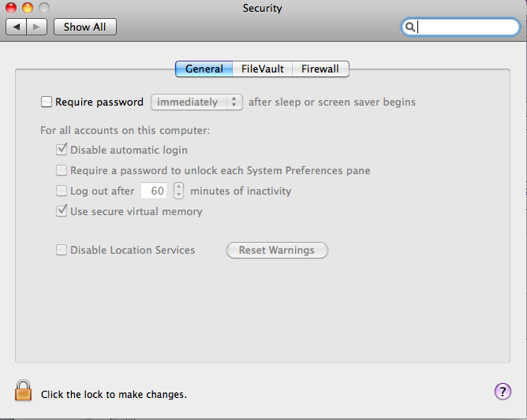Click the 60 minutes input field
This screenshot has width=527, height=420.
point(154,191)
